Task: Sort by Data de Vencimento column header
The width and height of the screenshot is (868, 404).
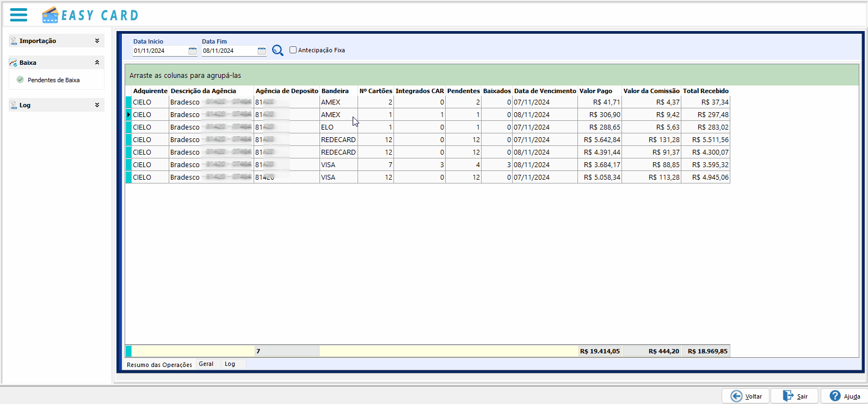Action: click(x=545, y=91)
